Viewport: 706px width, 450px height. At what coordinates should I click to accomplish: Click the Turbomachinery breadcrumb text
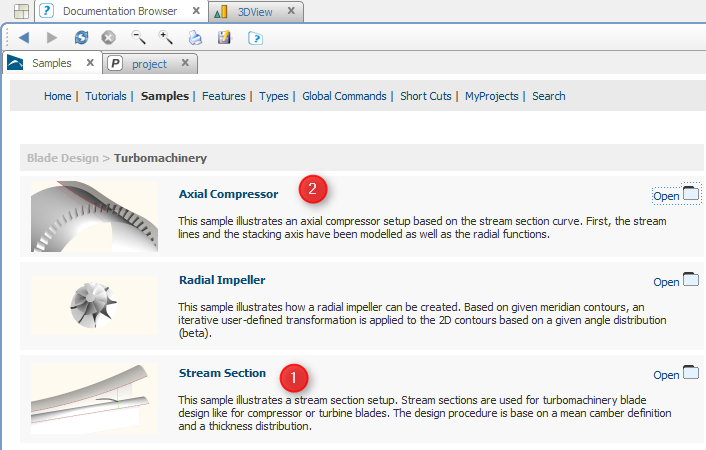click(x=160, y=158)
